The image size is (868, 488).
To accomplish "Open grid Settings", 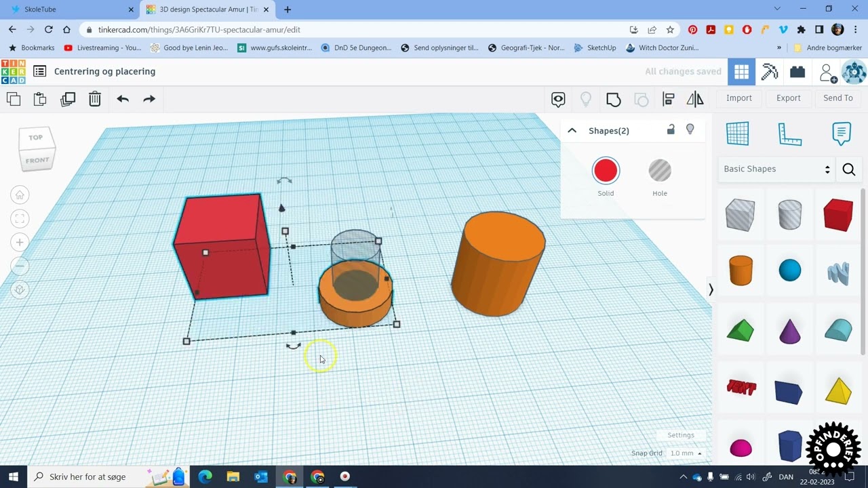I will point(681,435).
